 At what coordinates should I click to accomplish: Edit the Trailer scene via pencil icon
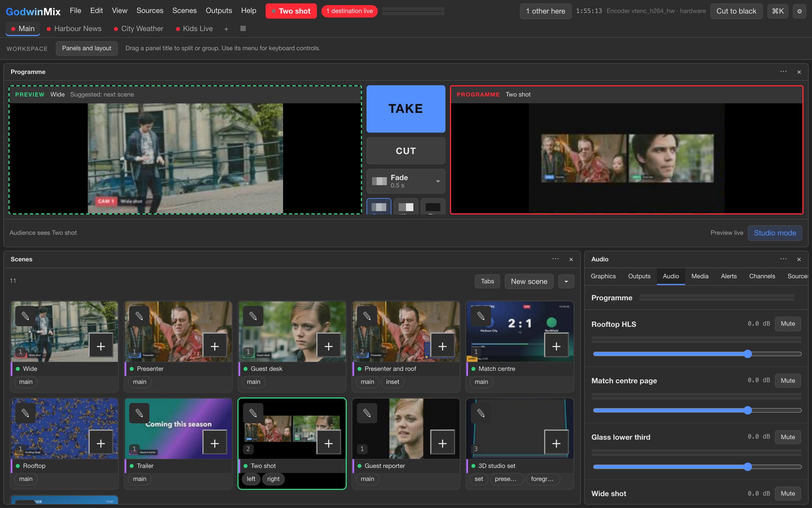[x=139, y=413]
